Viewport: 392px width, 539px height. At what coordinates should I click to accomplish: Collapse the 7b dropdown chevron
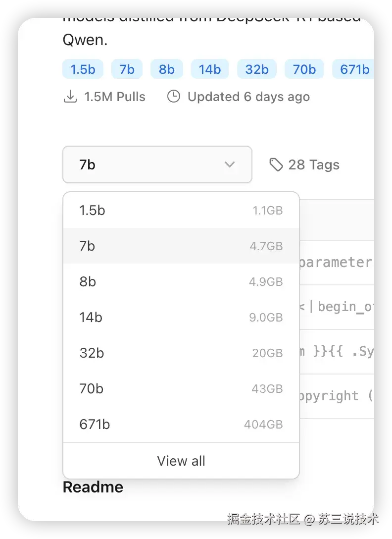pyautogui.click(x=230, y=164)
